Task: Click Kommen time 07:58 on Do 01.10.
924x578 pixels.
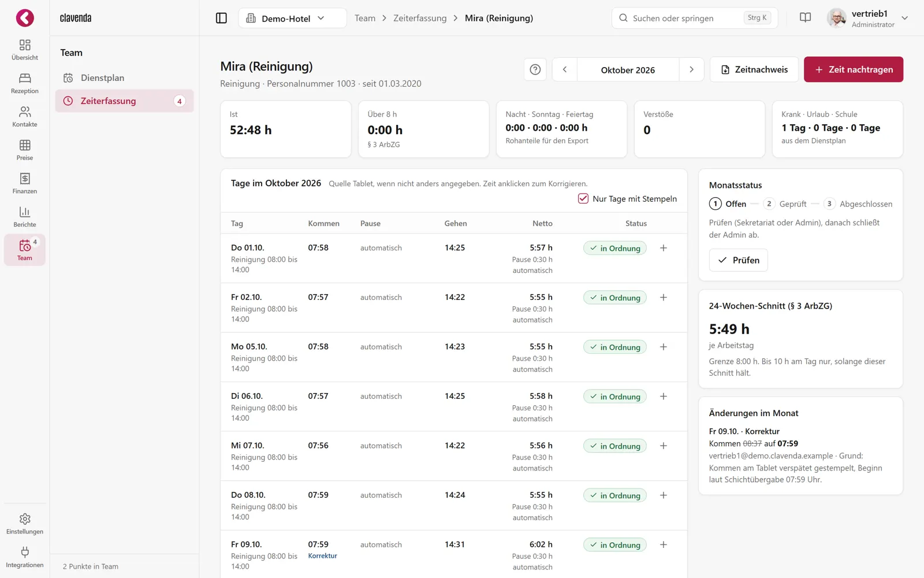Action: pyautogui.click(x=318, y=247)
